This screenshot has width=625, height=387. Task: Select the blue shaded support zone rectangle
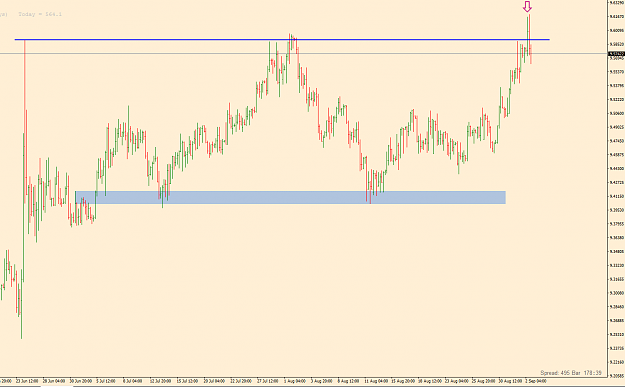click(291, 197)
